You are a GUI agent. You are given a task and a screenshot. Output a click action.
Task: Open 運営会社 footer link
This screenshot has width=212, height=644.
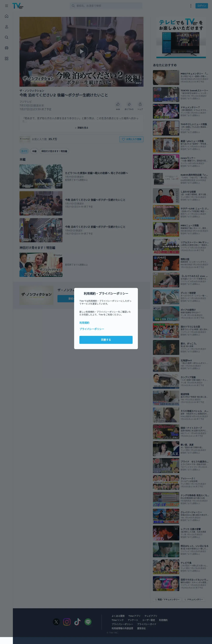click(x=141, y=628)
